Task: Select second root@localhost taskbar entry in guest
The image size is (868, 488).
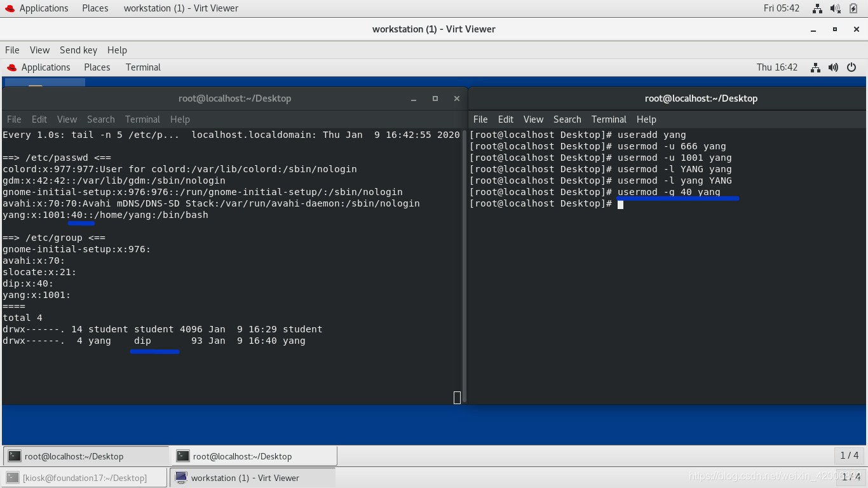Action: [254, 456]
